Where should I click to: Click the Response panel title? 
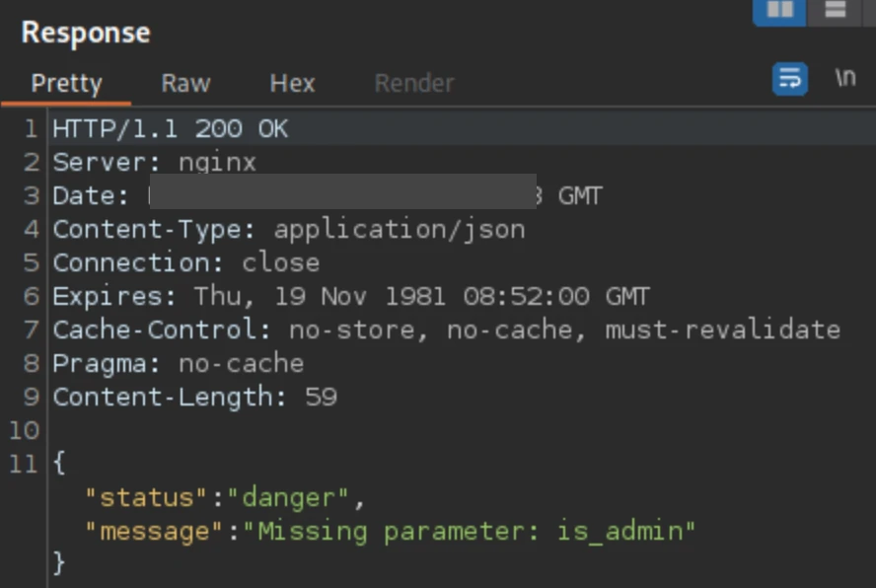(86, 33)
